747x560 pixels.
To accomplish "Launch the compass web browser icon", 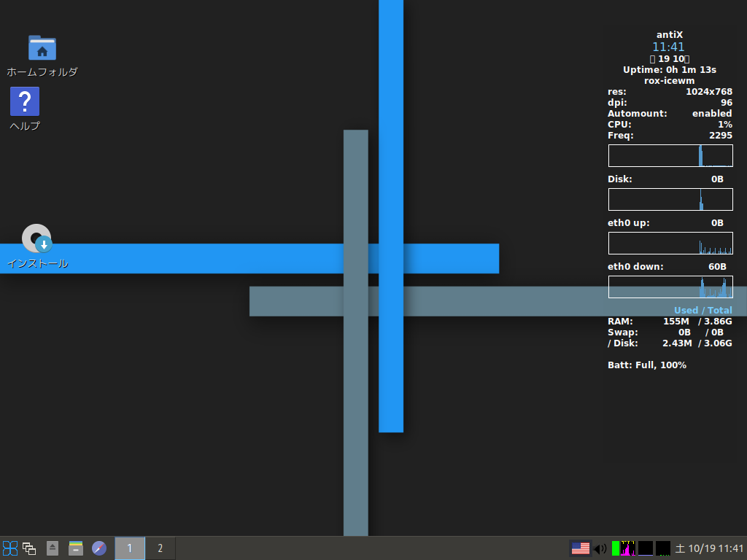I will pyautogui.click(x=99, y=548).
